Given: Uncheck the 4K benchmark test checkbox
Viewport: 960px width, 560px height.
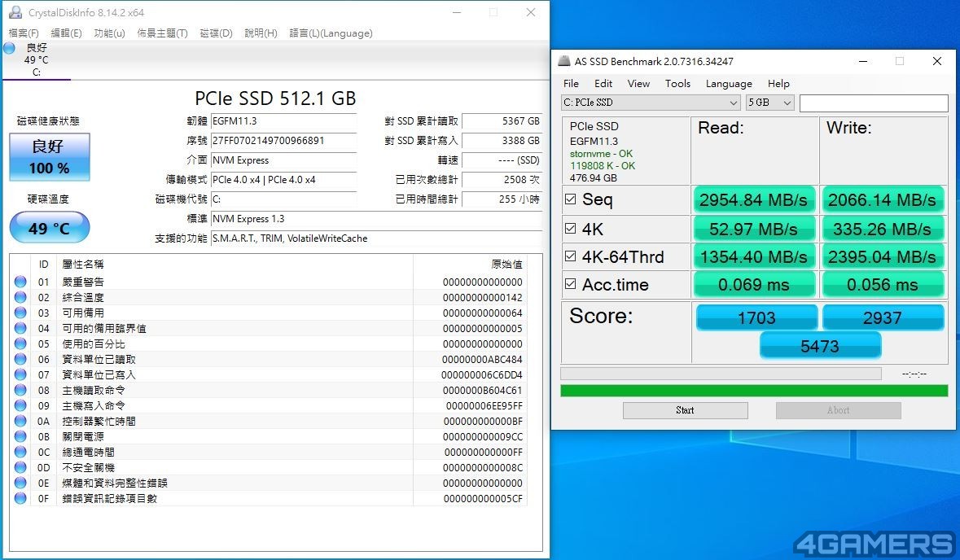Looking at the screenshot, I should tap(571, 228).
